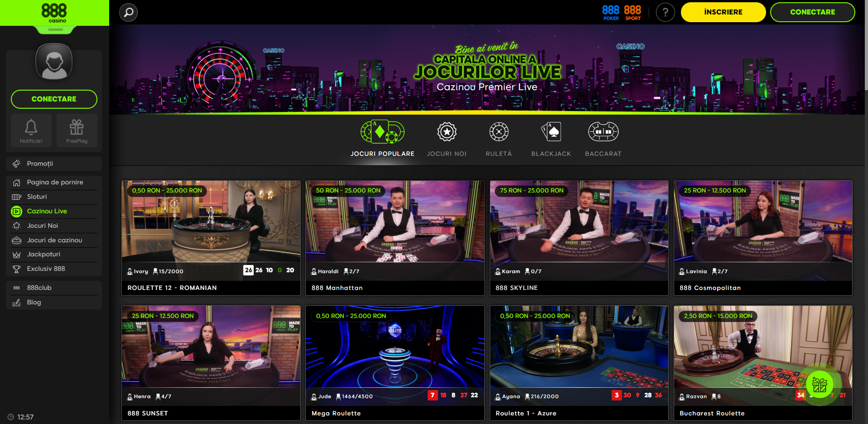
Task: Click the '1464/4500' player count
Action: [x=357, y=396]
